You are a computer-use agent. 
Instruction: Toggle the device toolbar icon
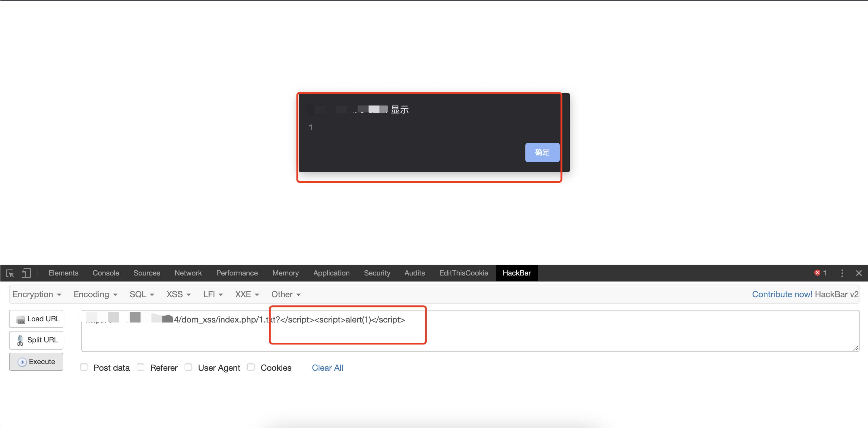pyautogui.click(x=26, y=273)
